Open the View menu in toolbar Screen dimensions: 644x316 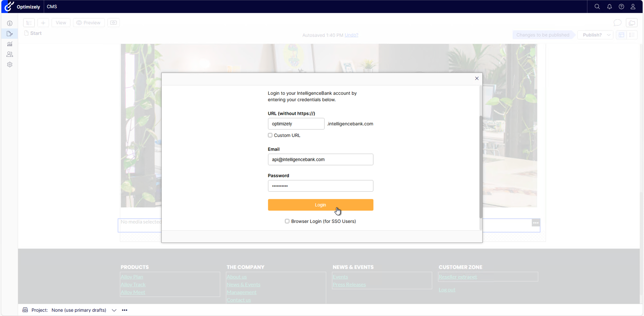click(61, 23)
